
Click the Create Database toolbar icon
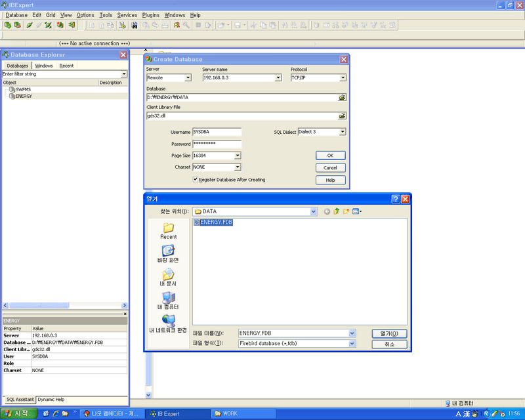click(60, 25)
